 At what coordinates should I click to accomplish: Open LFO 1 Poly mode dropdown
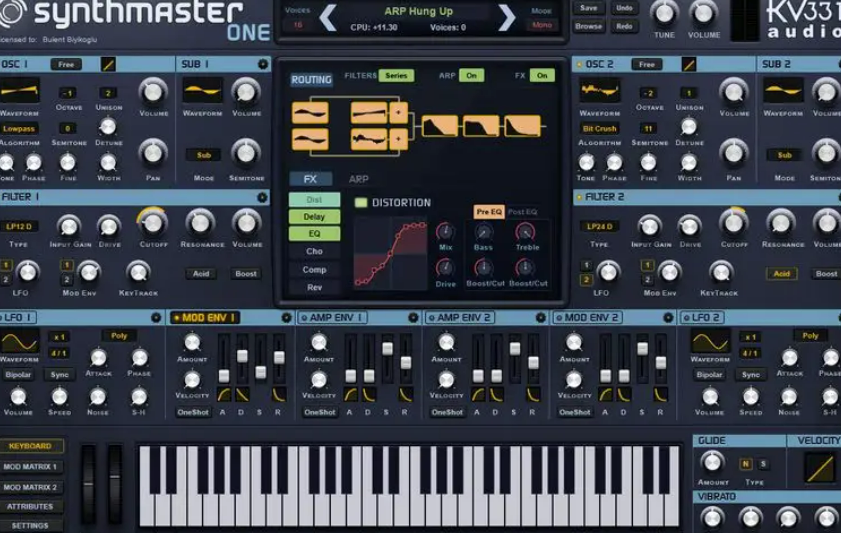119,336
